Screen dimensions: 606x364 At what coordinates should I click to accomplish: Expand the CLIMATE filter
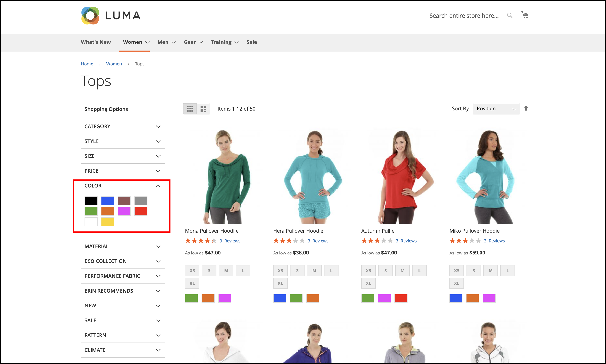pos(123,350)
